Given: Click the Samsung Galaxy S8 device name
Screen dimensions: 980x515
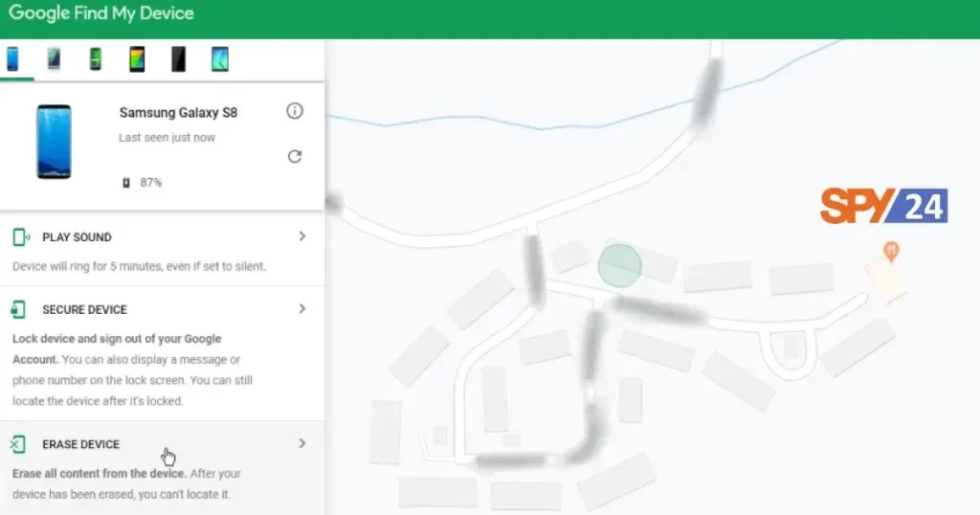Looking at the screenshot, I should pos(178,113).
